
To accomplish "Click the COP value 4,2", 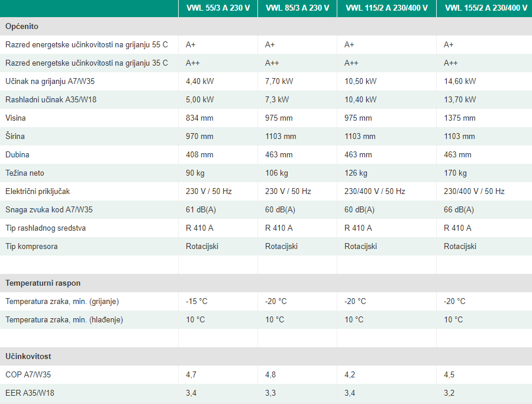I will click(x=350, y=375).
